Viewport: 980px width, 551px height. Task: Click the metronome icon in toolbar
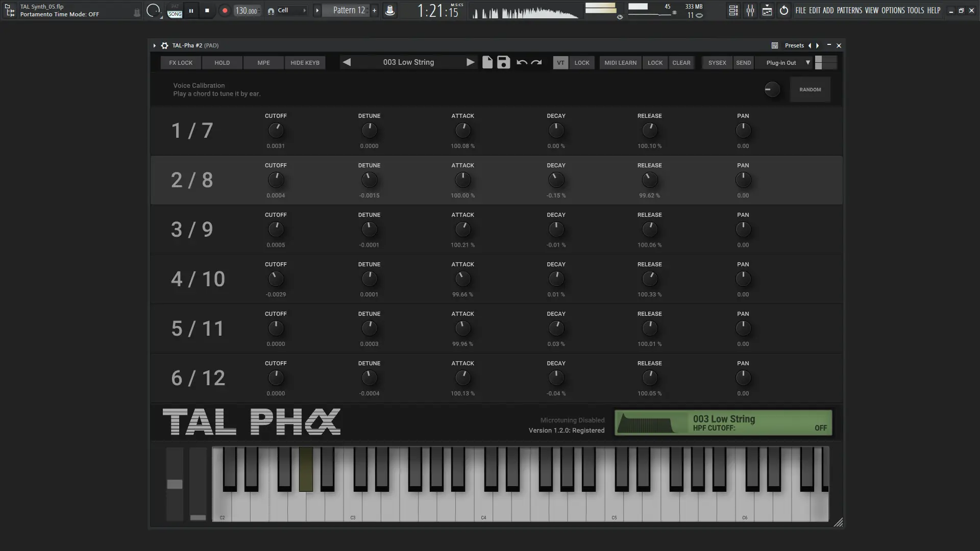tap(389, 11)
